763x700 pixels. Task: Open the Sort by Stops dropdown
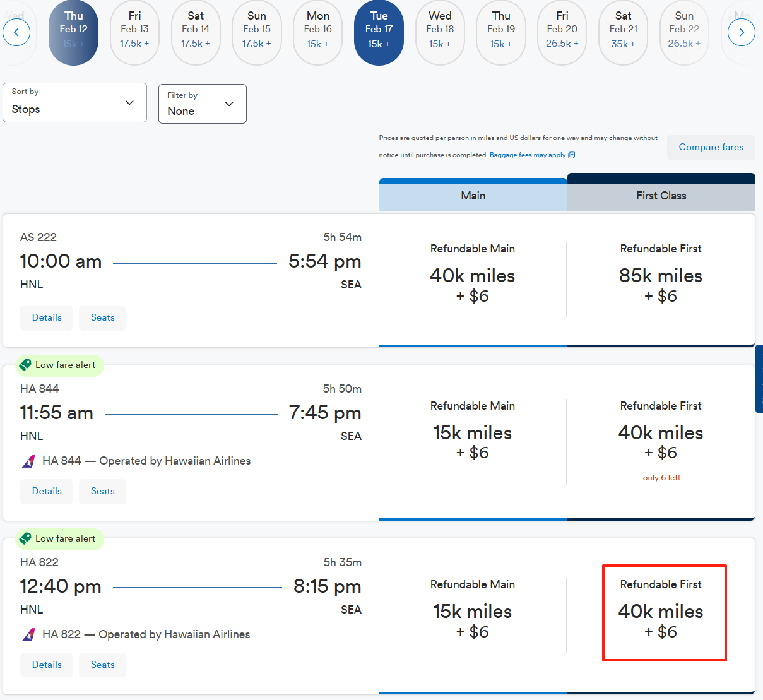point(74,102)
